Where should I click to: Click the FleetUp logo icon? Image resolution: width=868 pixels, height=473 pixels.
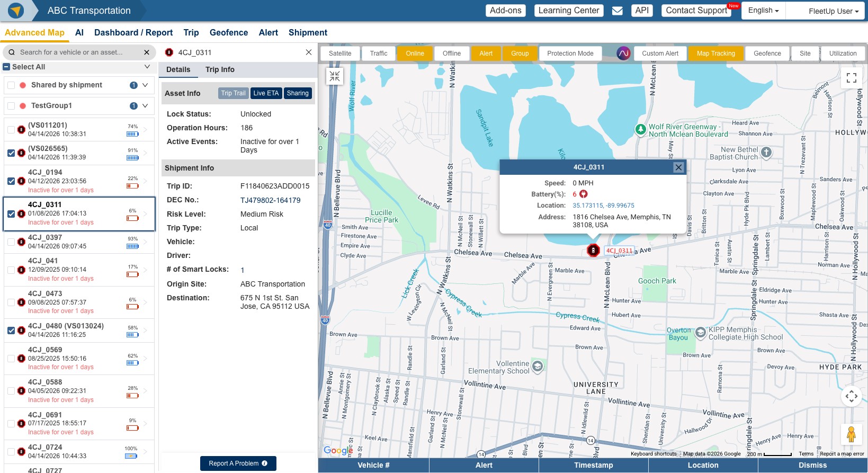16,11
